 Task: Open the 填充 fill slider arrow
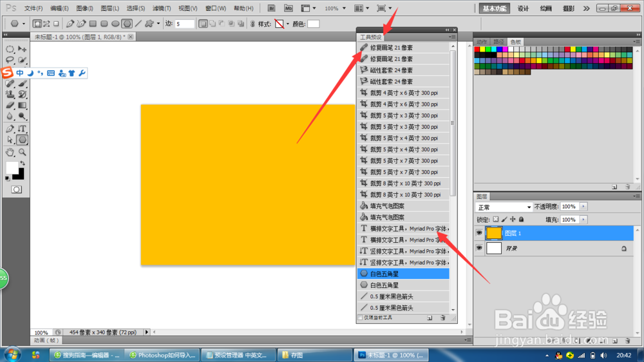pyautogui.click(x=583, y=220)
